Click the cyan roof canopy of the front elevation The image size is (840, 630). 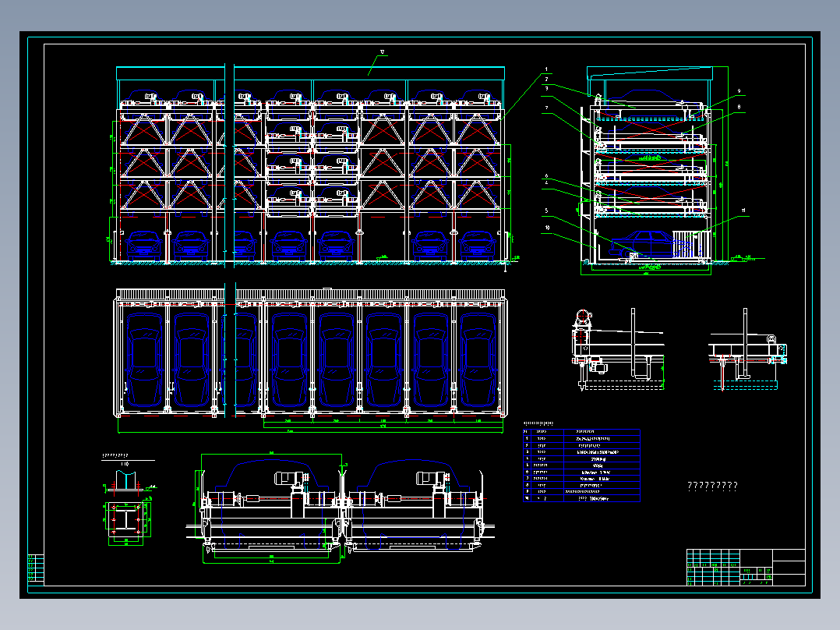[311, 73]
